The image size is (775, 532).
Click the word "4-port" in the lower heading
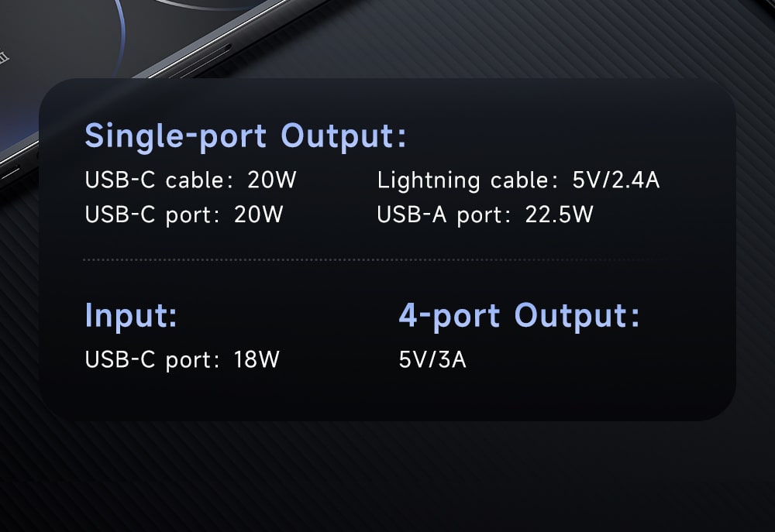(449, 316)
